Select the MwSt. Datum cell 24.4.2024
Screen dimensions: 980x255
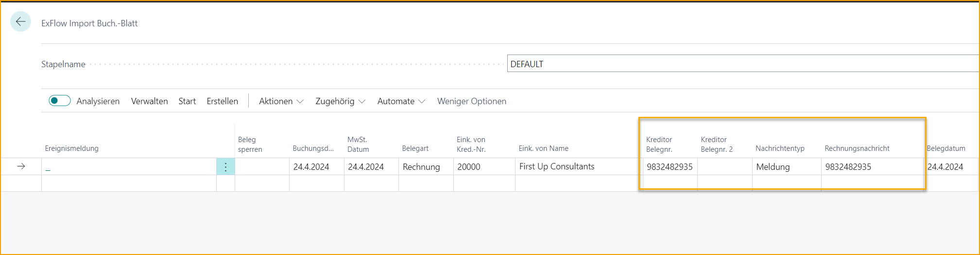[371, 167]
